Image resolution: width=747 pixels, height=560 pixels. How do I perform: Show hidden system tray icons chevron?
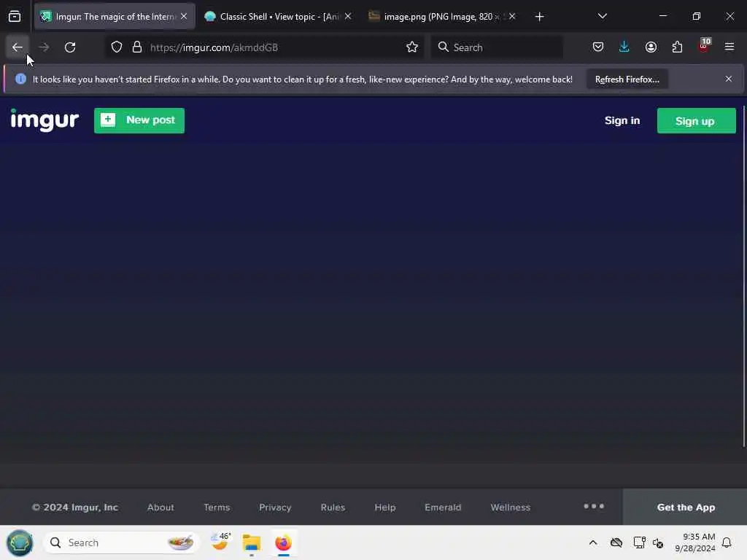[593, 542]
